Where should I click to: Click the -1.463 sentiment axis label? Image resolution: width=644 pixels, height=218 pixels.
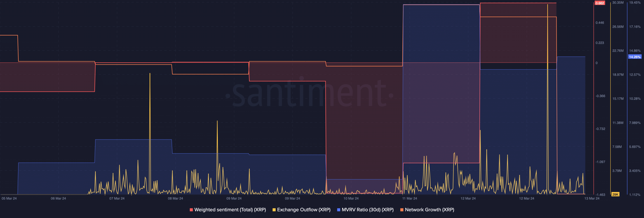(x=600, y=195)
